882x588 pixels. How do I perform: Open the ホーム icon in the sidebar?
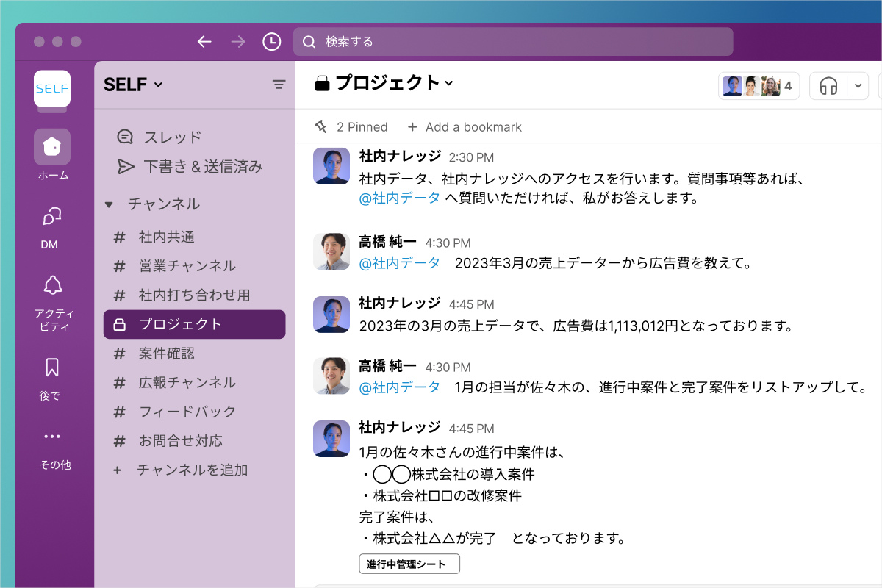pyautogui.click(x=51, y=147)
